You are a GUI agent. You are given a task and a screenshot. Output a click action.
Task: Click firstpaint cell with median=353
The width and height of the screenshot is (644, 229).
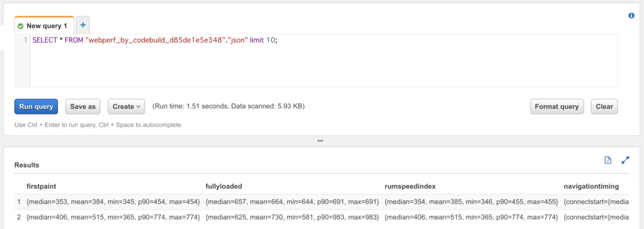coord(113,202)
